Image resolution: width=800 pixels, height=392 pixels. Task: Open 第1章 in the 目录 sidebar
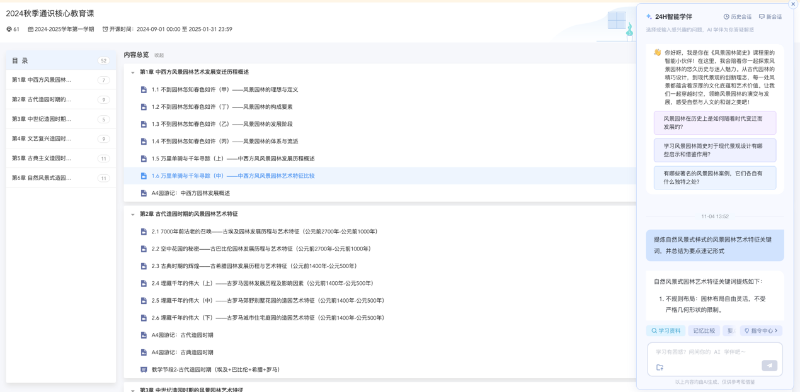(61, 80)
